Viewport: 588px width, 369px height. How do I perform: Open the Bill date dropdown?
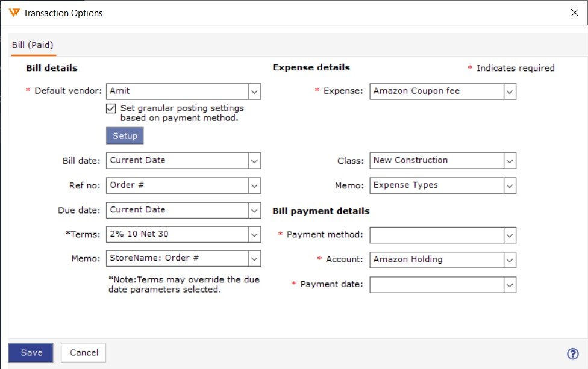183,161
